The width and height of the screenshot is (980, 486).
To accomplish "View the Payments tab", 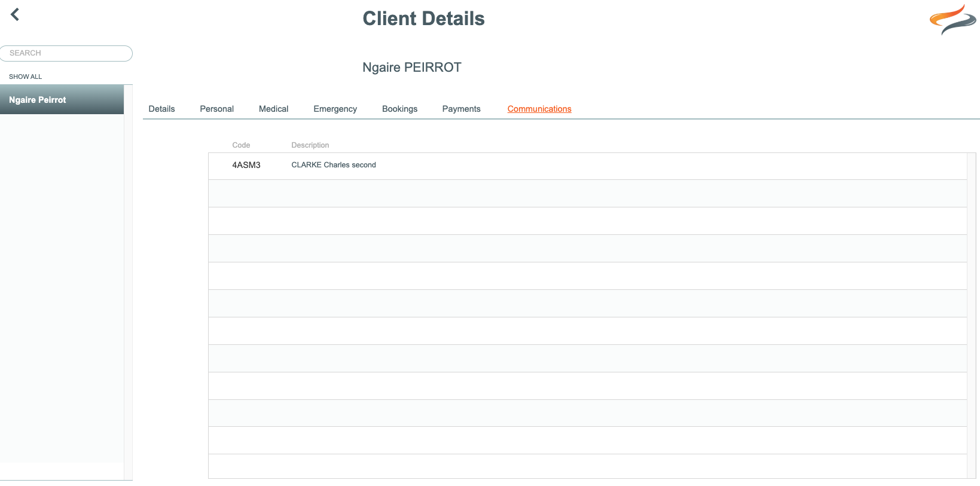I will tap(461, 109).
